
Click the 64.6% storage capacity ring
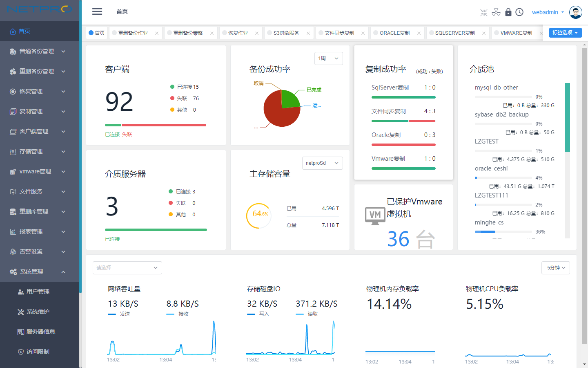(x=259, y=215)
